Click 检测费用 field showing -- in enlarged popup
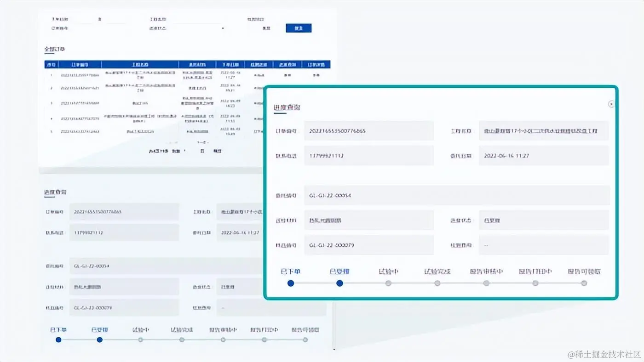644x362 pixels. (544, 245)
